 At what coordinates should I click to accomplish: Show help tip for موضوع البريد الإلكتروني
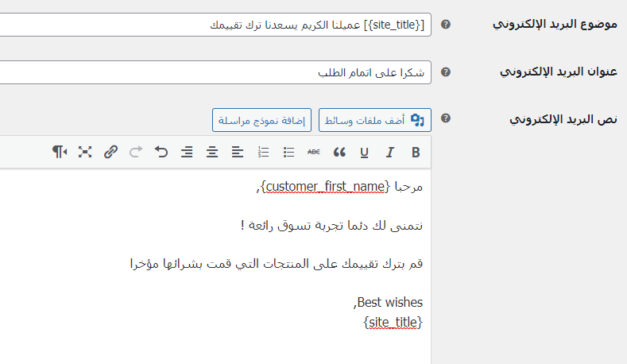pos(446,25)
